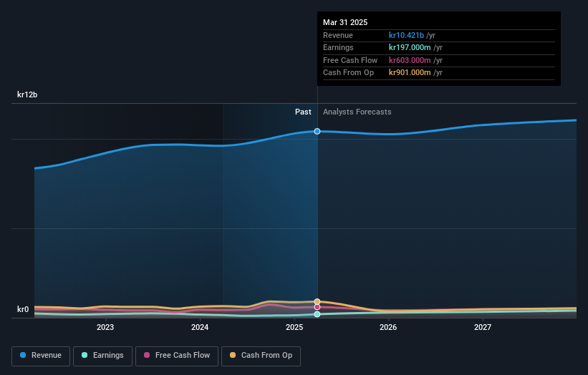Screen dimensions: 588x375
Task: Click the Mar 31 2025 tooltip date
Action: [x=345, y=22]
